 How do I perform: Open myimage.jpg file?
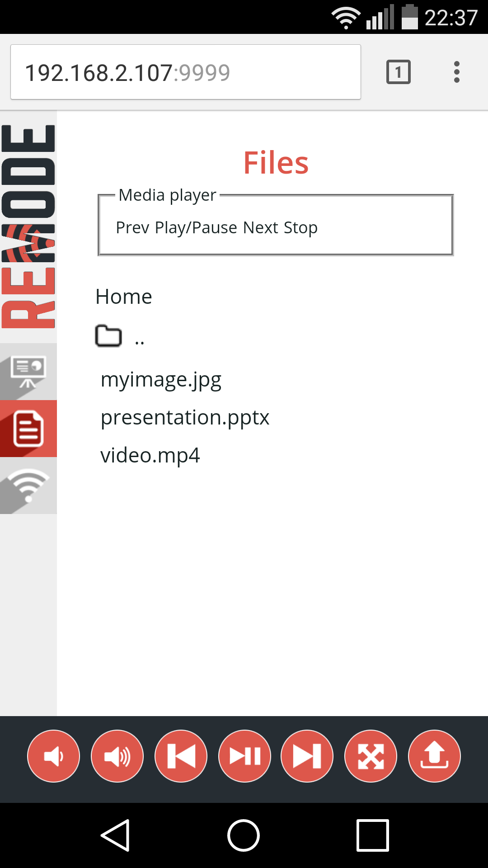tap(161, 380)
